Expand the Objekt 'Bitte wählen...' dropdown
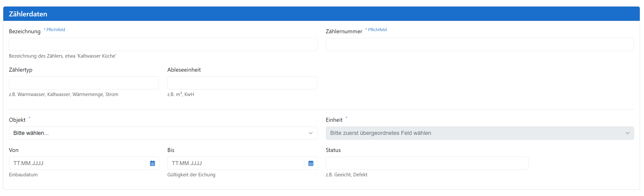The width and height of the screenshot is (644, 196). pos(163,133)
